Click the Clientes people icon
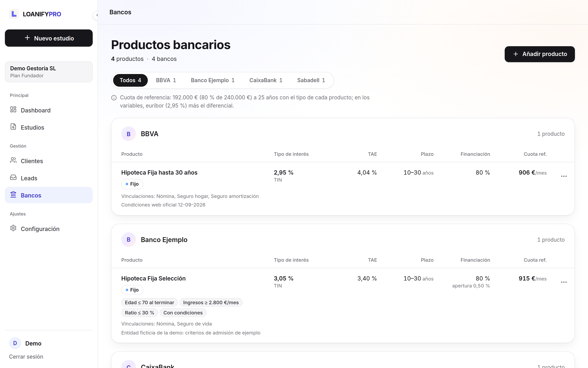 coord(13,160)
